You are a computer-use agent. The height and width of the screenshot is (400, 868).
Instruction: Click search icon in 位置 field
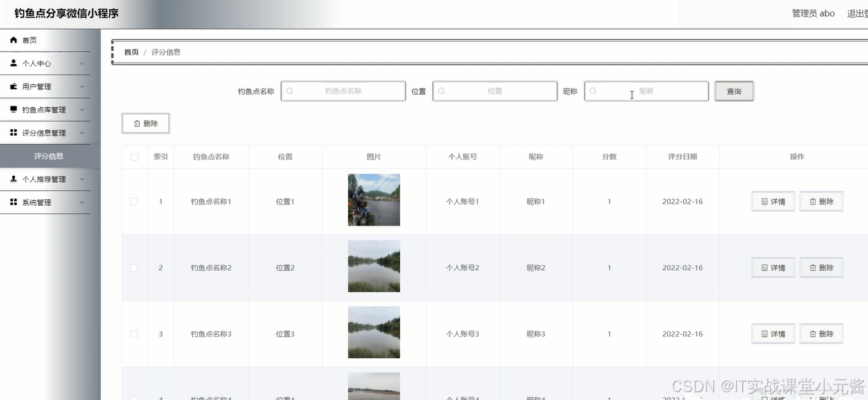click(442, 91)
